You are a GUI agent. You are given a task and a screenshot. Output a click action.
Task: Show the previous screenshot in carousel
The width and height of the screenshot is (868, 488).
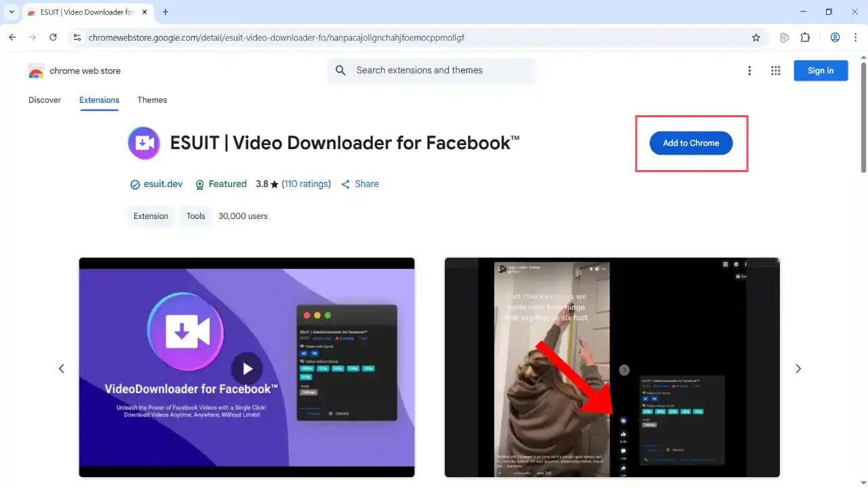[x=61, y=369]
